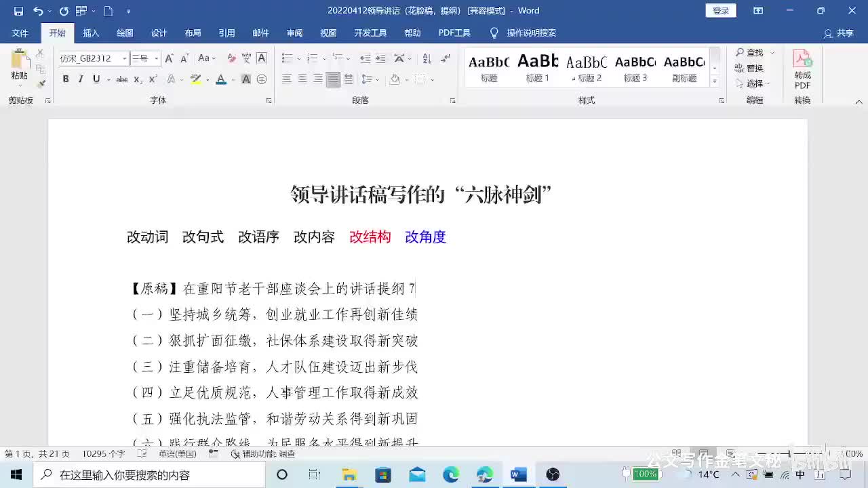Open File Explorer on the taskbar
Screen dimensions: 868x488
(x=349, y=474)
